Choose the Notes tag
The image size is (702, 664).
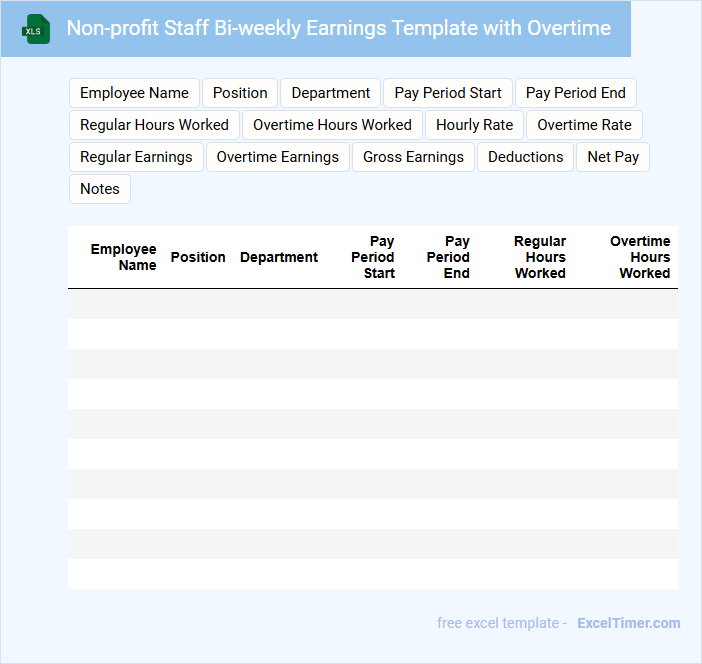pyautogui.click(x=100, y=189)
